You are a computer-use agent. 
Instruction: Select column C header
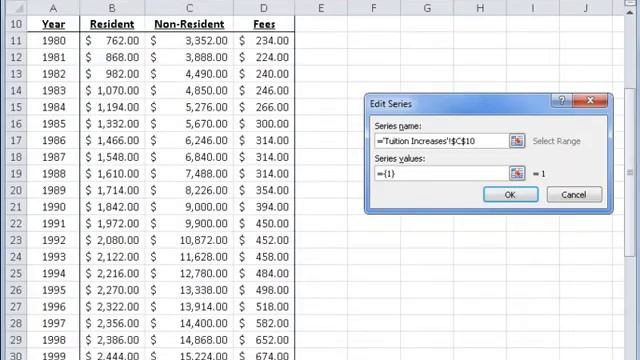[189, 8]
